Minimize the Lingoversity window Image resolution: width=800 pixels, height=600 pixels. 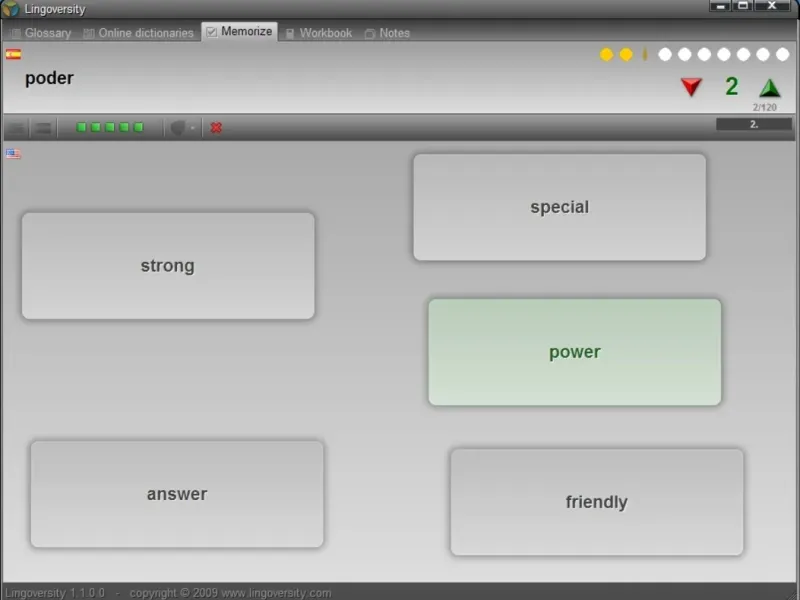pyautogui.click(x=720, y=6)
